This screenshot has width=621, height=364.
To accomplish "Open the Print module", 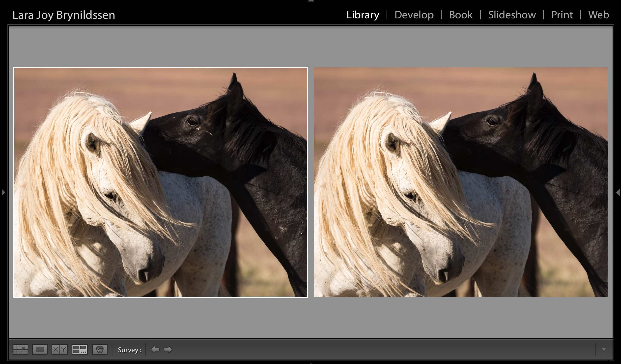I will [x=562, y=15].
